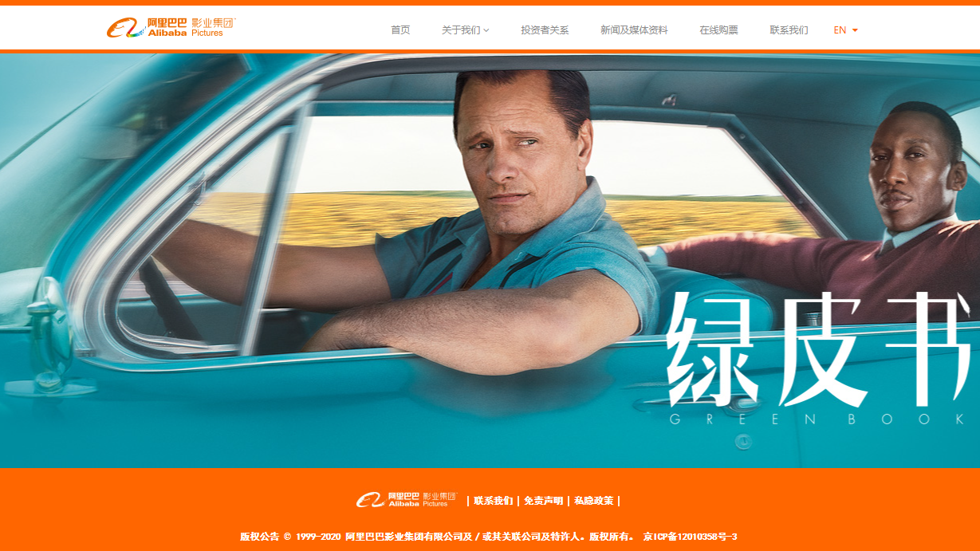
Task: Open the 免责声明 disclaimer link
Action: [x=543, y=501]
